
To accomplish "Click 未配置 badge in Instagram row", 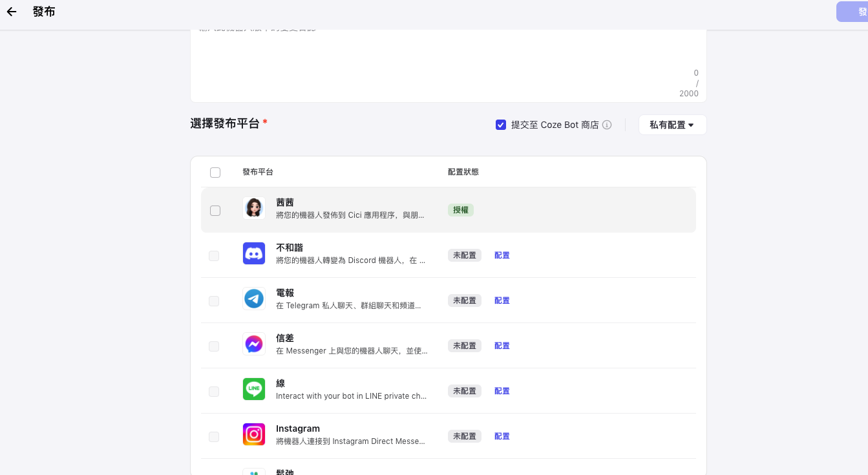I will click(465, 436).
